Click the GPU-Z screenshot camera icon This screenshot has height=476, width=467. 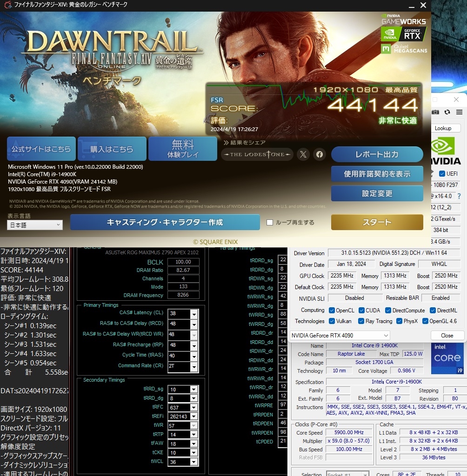[435, 112]
